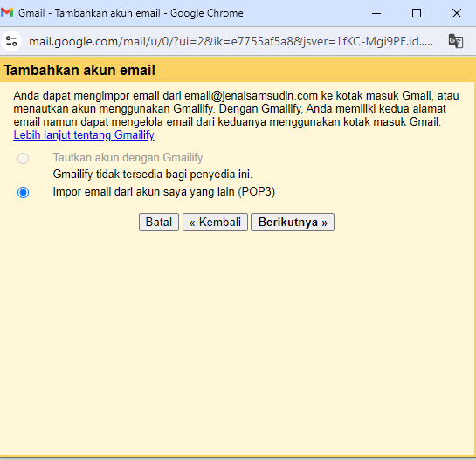The image size is (476, 460).
Task: Click the email@jenalsamsudin.com address in the description
Action: pyautogui.click(x=251, y=96)
